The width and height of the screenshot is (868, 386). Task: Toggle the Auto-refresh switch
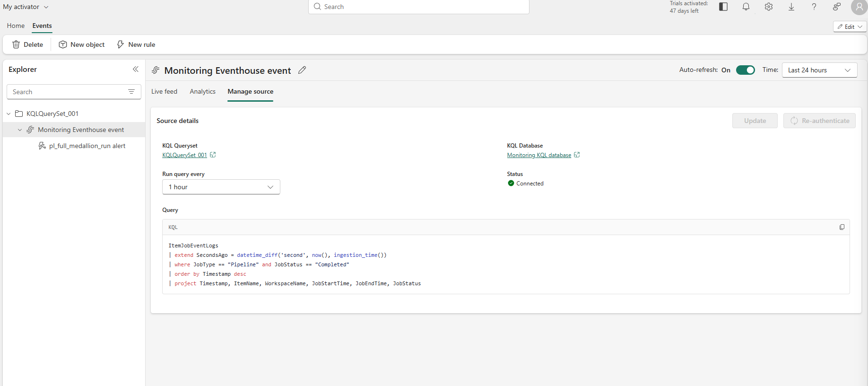746,70
